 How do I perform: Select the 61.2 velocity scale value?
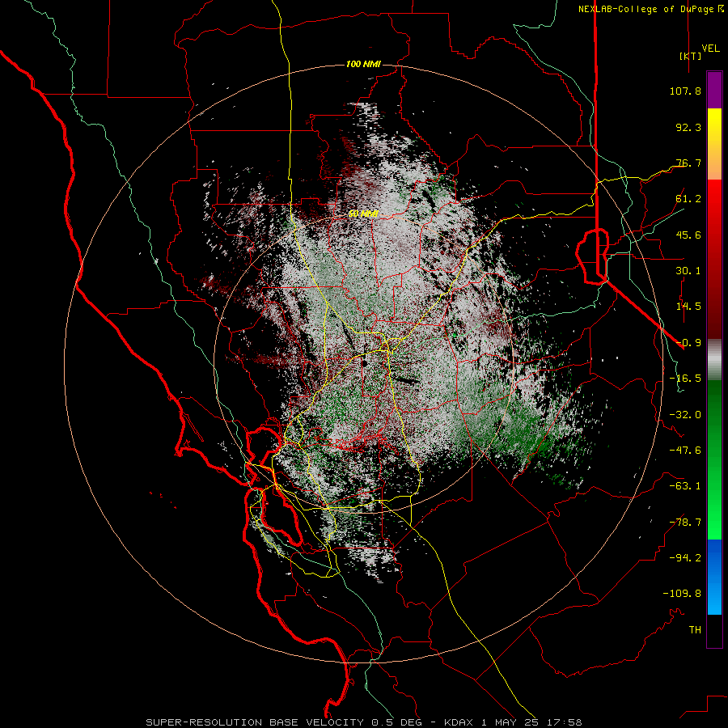point(688,199)
